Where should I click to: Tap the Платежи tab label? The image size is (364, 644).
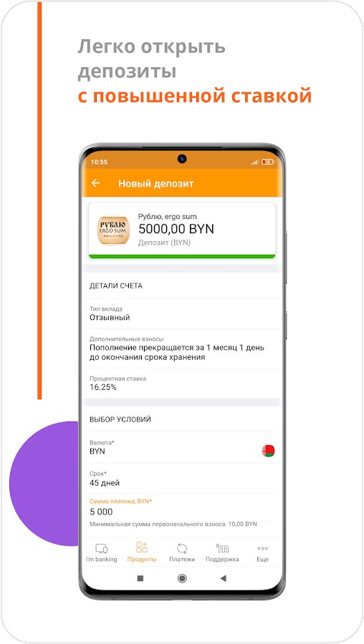182,560
